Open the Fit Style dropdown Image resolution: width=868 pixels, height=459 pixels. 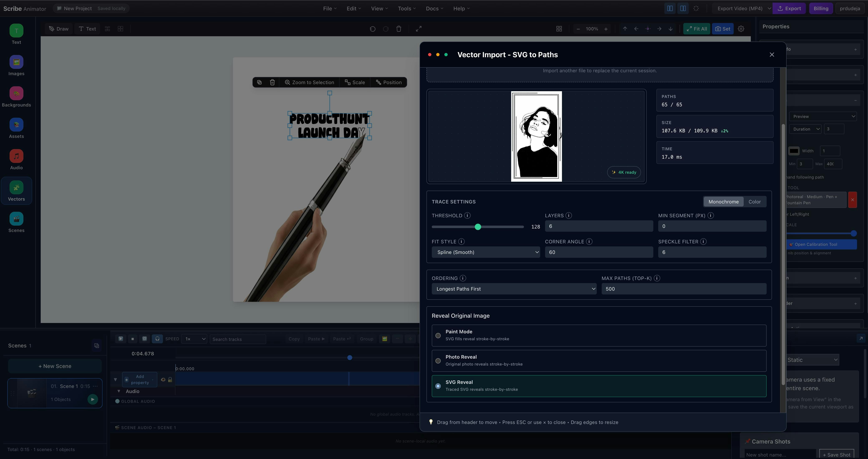pos(486,252)
